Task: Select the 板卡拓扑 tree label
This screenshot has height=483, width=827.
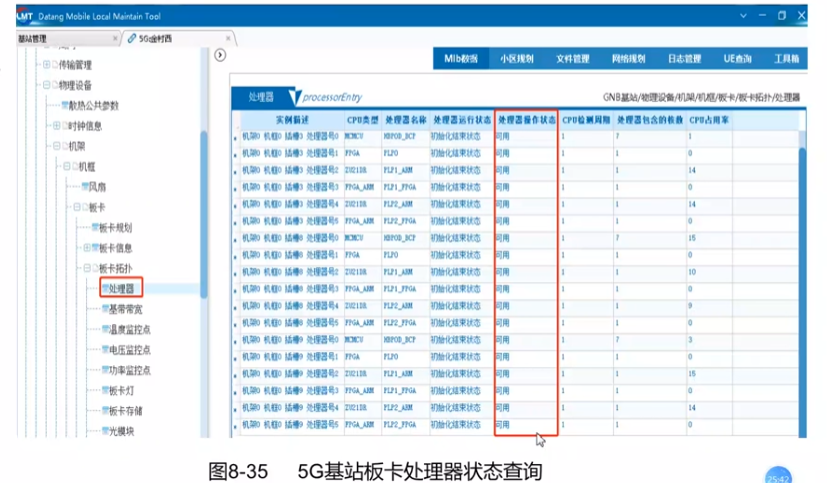Action: click(x=116, y=268)
